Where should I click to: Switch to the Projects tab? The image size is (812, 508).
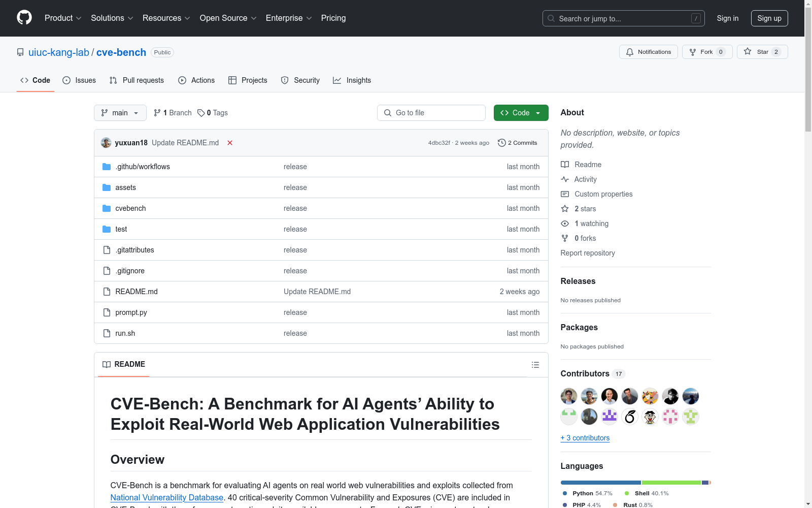tap(248, 80)
